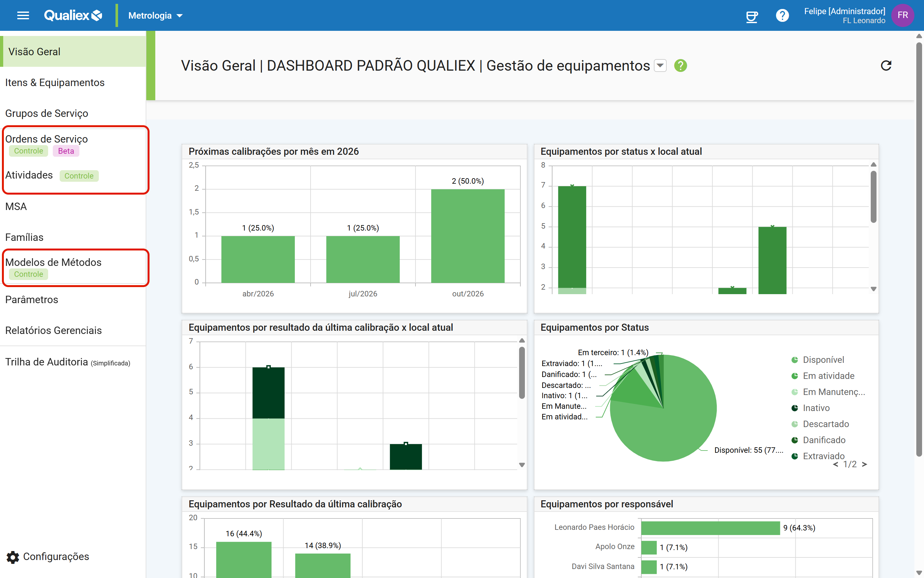Click the 16 (44.4%) calibration result bar
The width and height of the screenshot is (924, 578).
pos(244,560)
